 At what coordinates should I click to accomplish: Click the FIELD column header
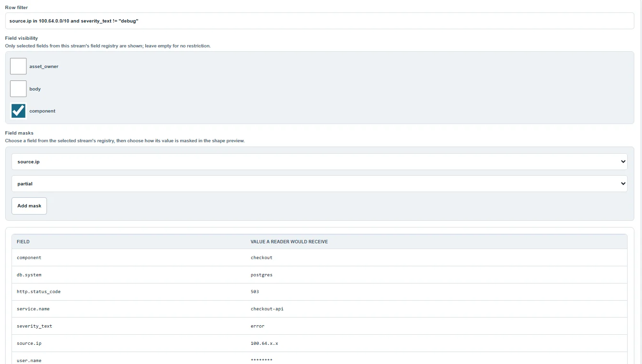coord(23,242)
